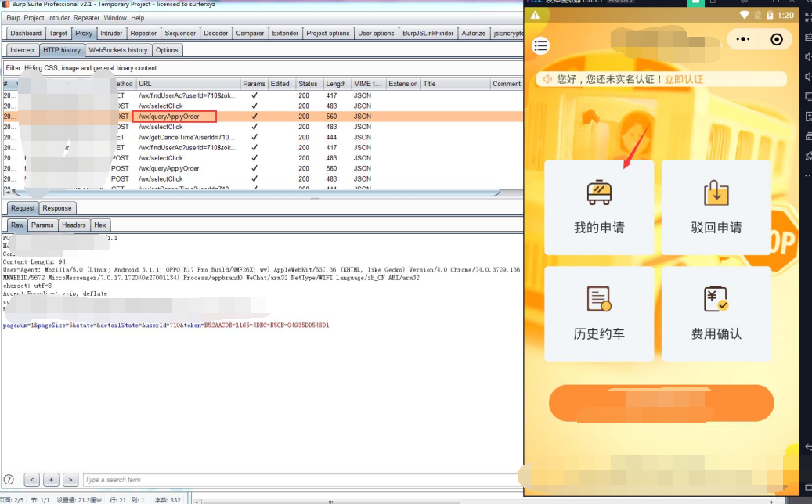Image resolution: width=812 pixels, height=504 pixels.
Task: Open 历史约车 document icon tile
Action: (599, 314)
